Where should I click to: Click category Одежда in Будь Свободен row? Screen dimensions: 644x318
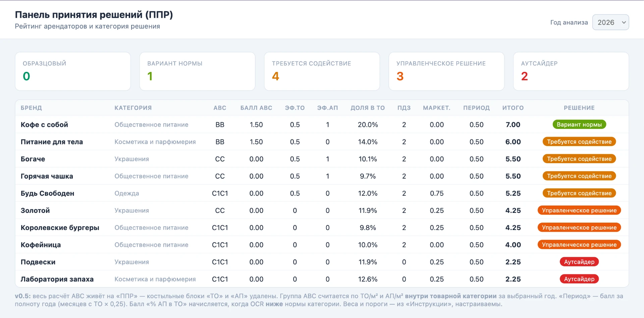127,193
